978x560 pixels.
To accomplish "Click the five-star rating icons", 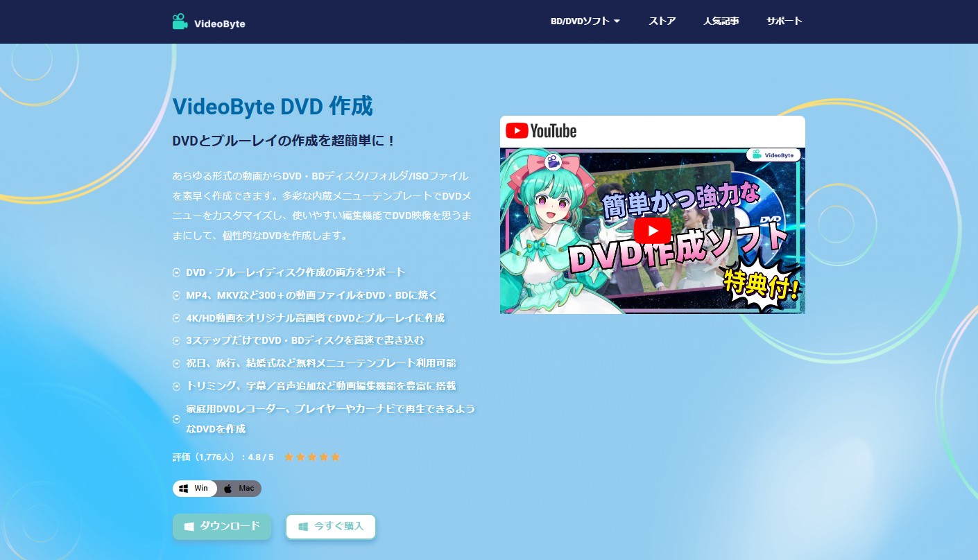I will [311, 457].
